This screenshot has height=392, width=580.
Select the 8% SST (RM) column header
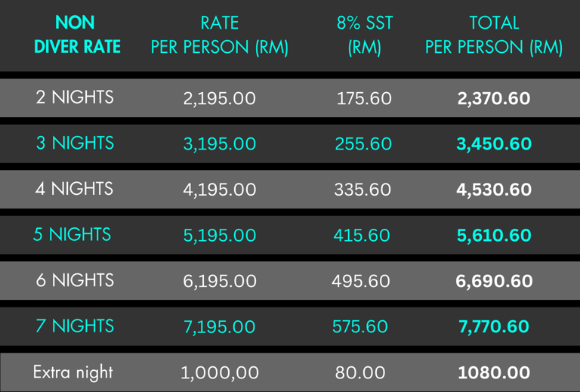click(x=364, y=35)
